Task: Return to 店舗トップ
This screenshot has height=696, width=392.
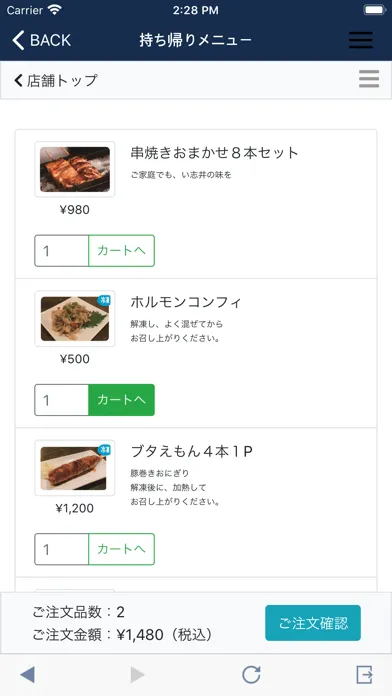Action: pyautogui.click(x=55, y=80)
